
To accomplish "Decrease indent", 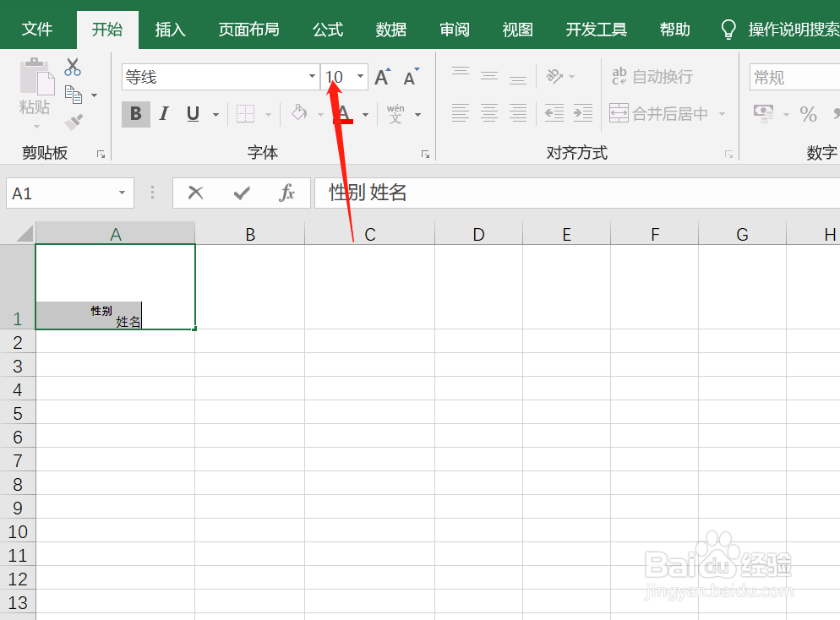I will pyautogui.click(x=554, y=113).
